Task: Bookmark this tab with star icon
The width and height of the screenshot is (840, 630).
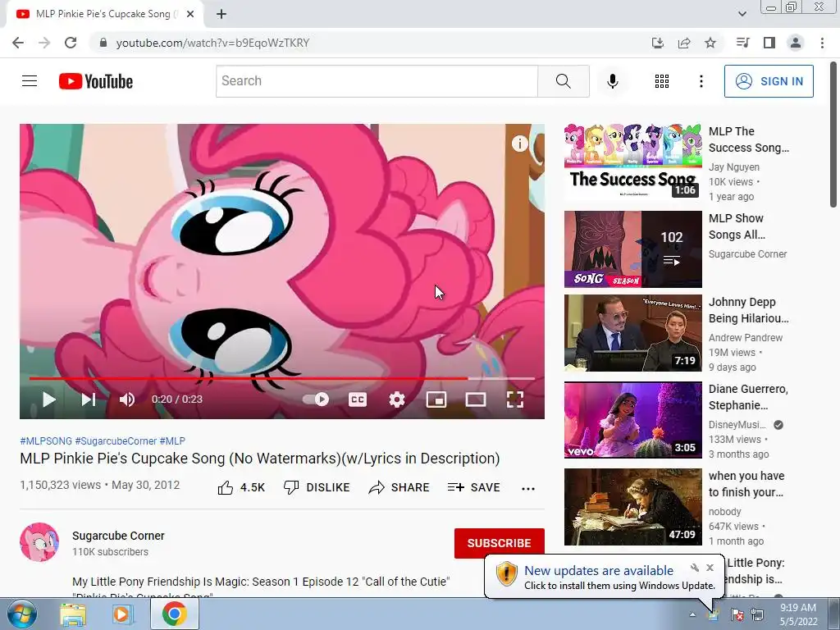Action: pyautogui.click(x=710, y=43)
